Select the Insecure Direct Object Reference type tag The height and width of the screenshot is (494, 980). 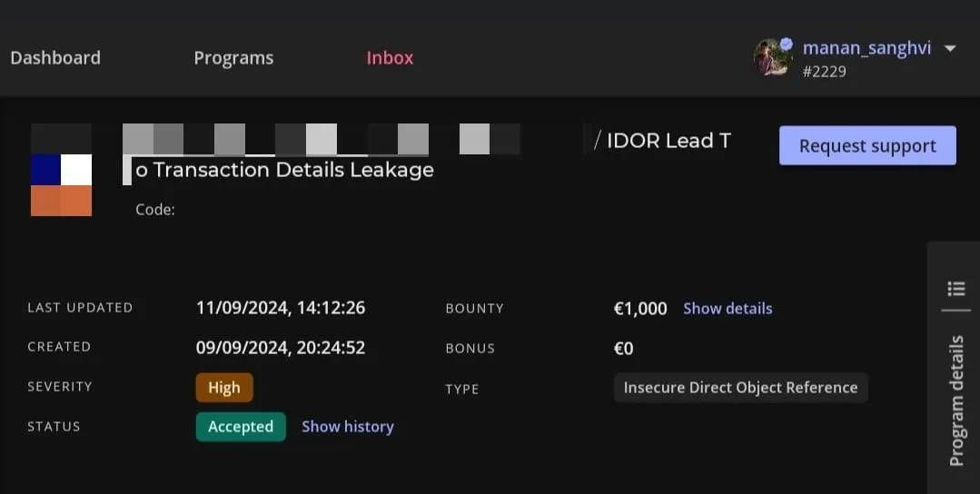[740, 388]
